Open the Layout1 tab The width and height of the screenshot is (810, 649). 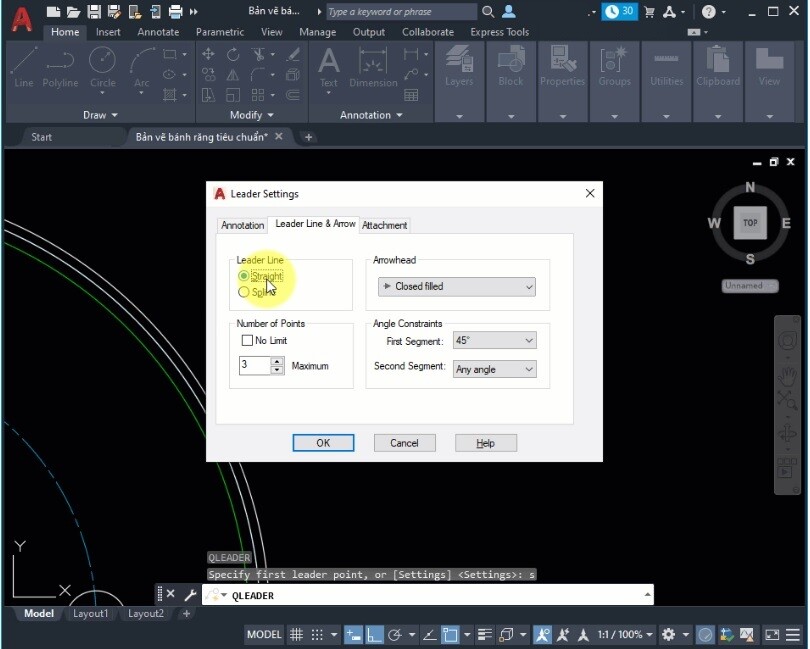pyautogui.click(x=91, y=614)
